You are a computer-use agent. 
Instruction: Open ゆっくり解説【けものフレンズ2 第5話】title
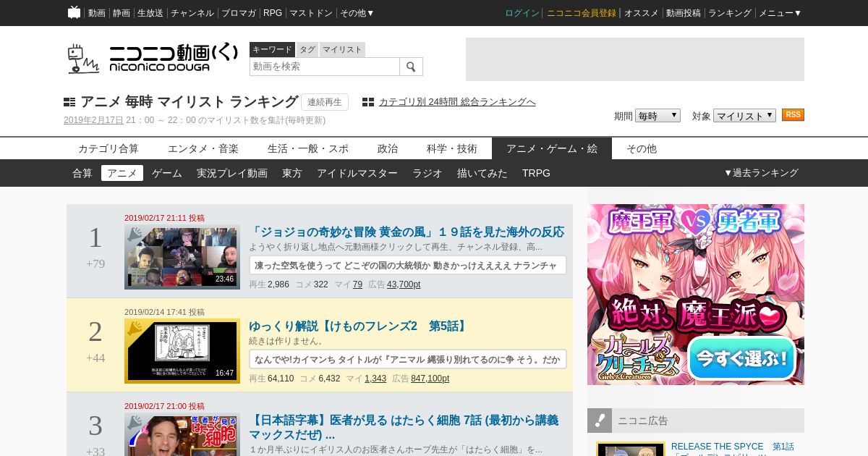[359, 326]
